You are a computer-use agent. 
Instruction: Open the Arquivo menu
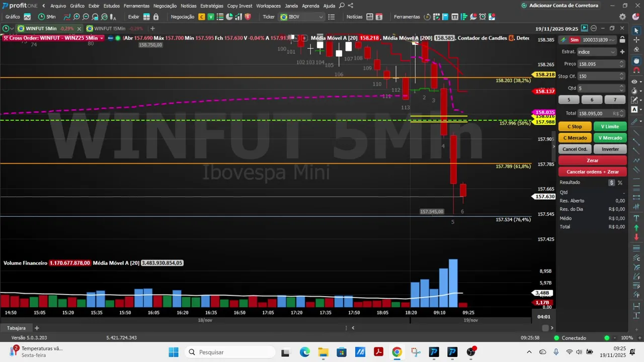click(x=58, y=6)
